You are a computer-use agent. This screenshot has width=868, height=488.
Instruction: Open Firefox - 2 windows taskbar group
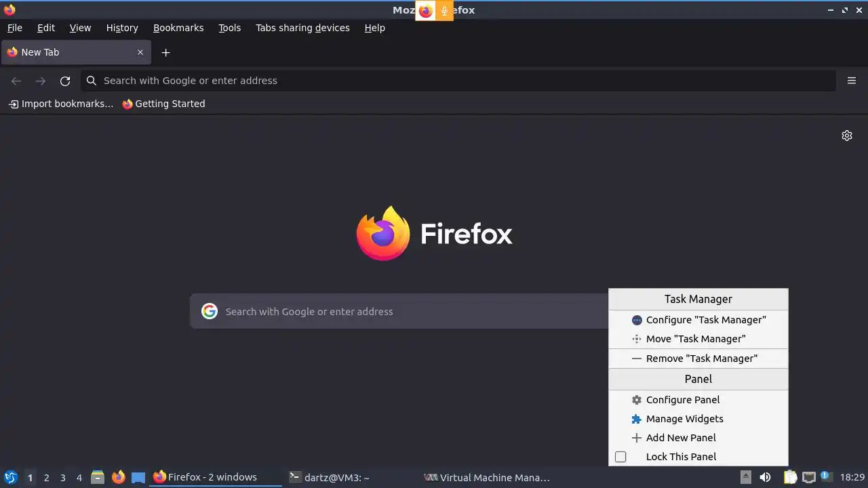[216, 477]
